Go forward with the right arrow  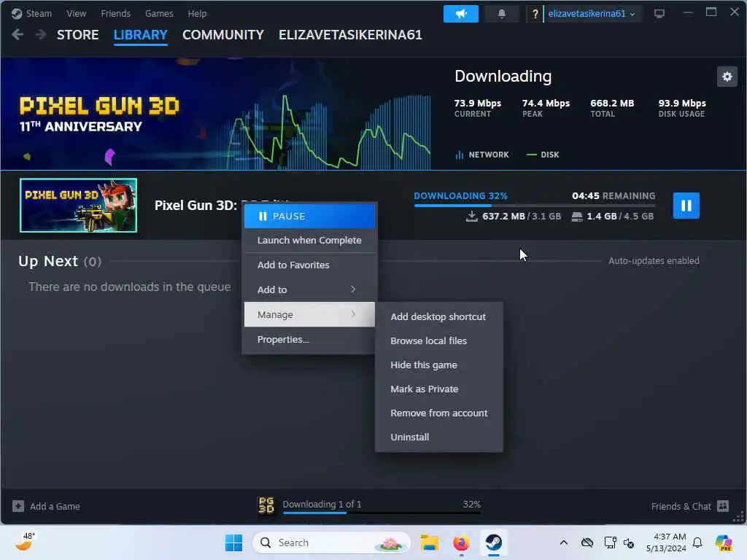pyautogui.click(x=41, y=34)
